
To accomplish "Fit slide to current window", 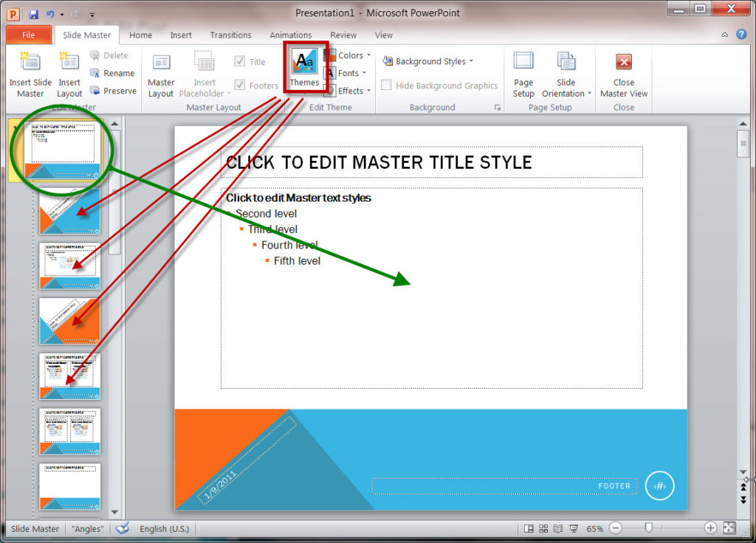I will (729, 528).
